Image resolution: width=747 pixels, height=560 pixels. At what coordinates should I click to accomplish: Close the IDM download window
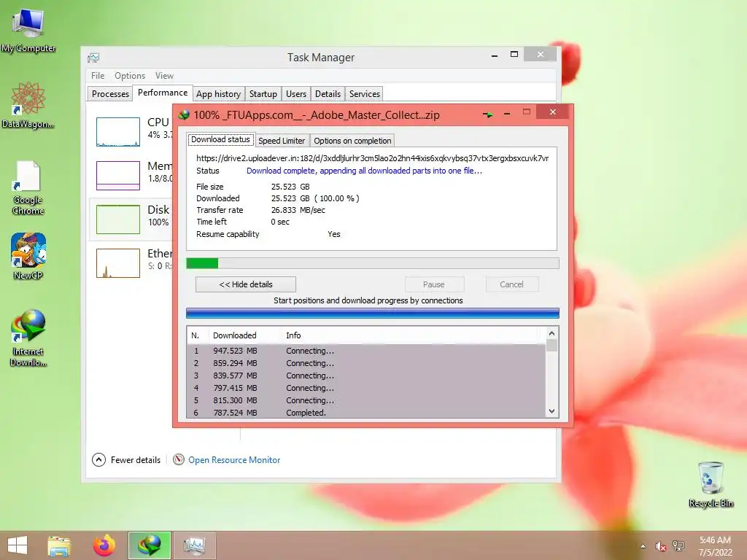tap(553, 112)
